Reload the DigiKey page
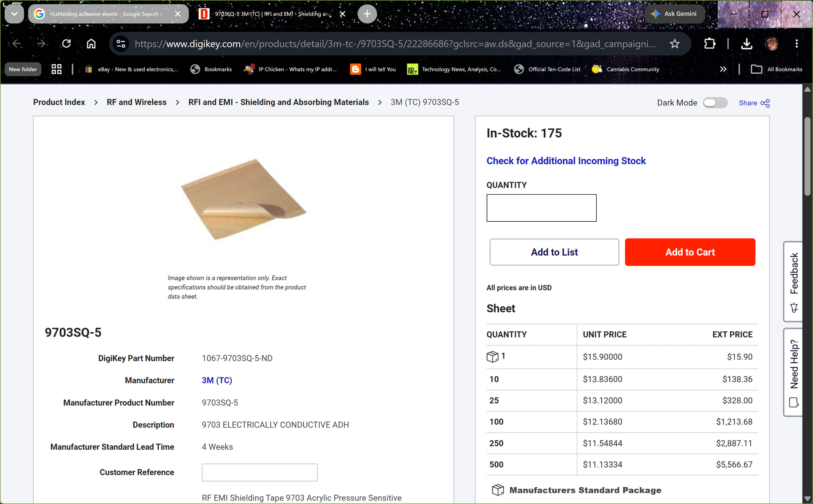The image size is (813, 504). click(66, 44)
